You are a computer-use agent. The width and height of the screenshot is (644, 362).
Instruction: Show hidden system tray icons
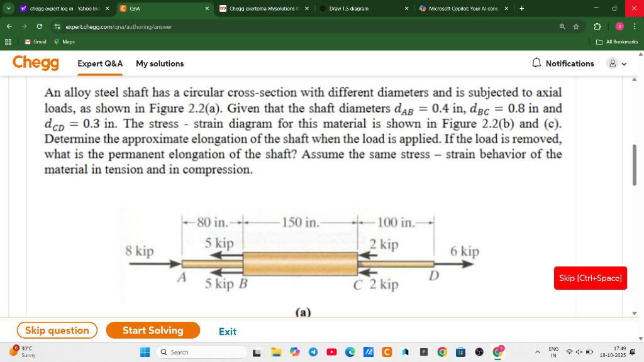537,352
